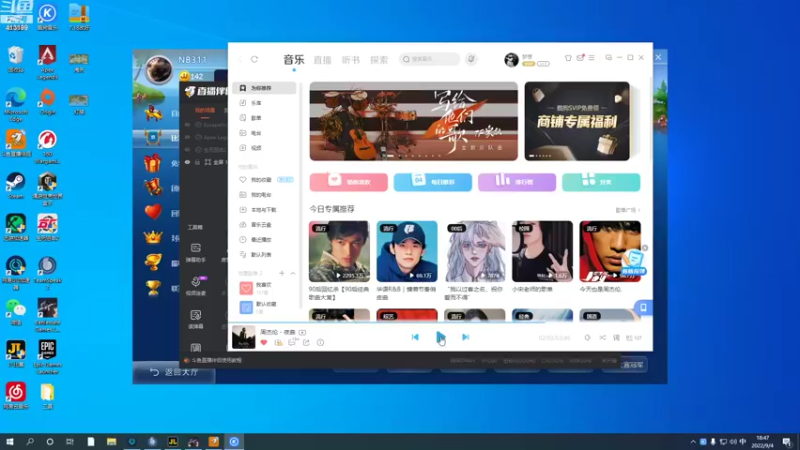Viewport: 800px width, 450px height.
Task: Close the floating promo badge
Action: (645, 248)
